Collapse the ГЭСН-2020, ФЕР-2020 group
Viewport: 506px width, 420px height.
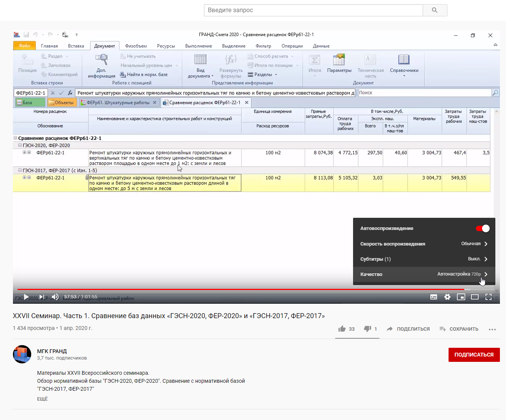[20, 145]
